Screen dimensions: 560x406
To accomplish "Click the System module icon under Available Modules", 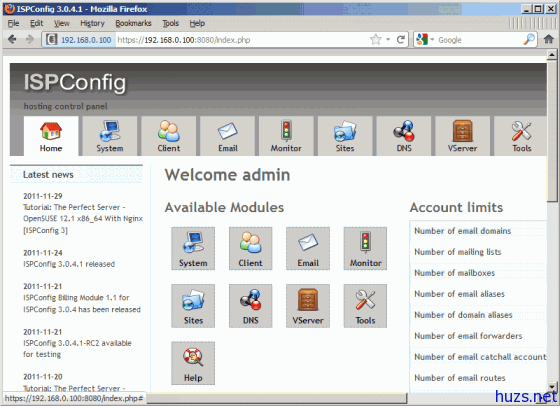I will [193, 249].
